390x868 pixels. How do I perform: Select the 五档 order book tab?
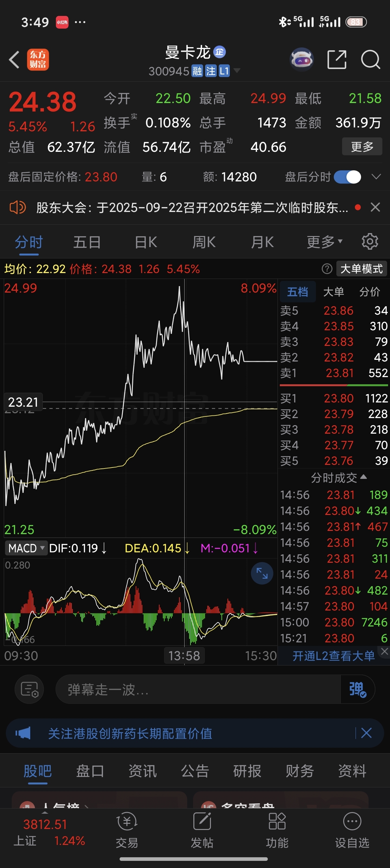coord(297,292)
